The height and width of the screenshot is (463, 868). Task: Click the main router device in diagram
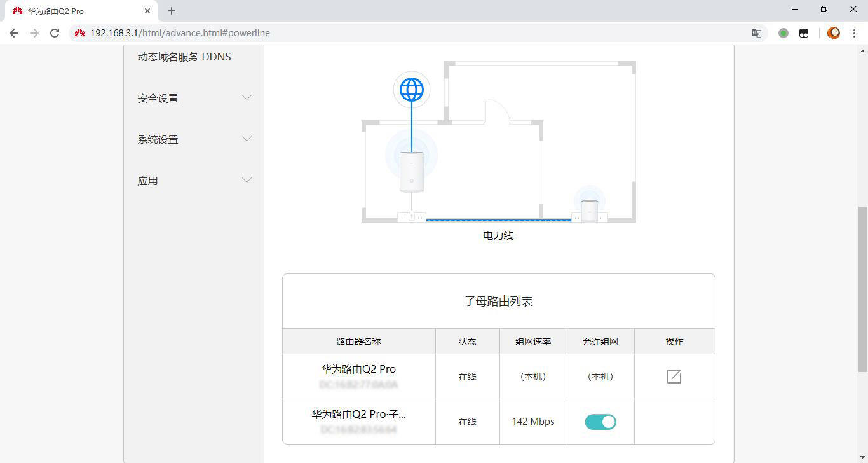coord(412,172)
